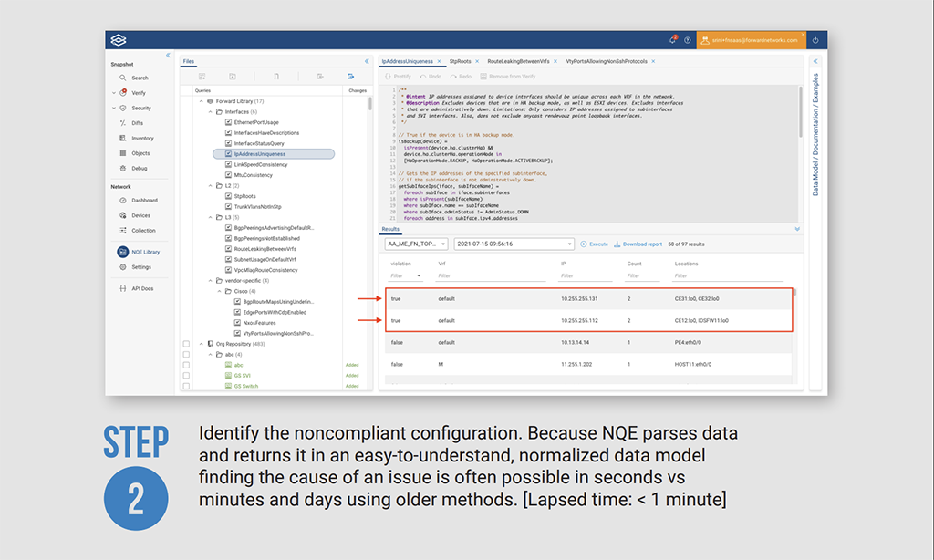The width and height of the screenshot is (934, 560).
Task: Open NQE Library in the sidebar
Action: click(x=139, y=252)
